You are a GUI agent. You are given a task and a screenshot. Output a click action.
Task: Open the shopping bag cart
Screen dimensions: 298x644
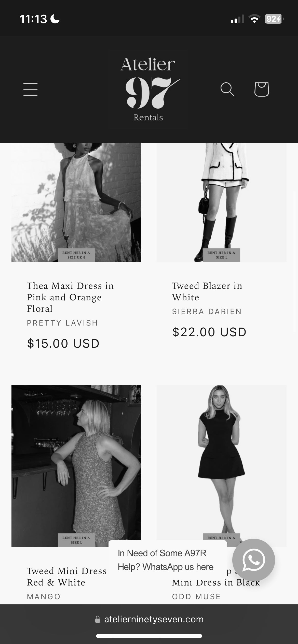pyautogui.click(x=262, y=89)
